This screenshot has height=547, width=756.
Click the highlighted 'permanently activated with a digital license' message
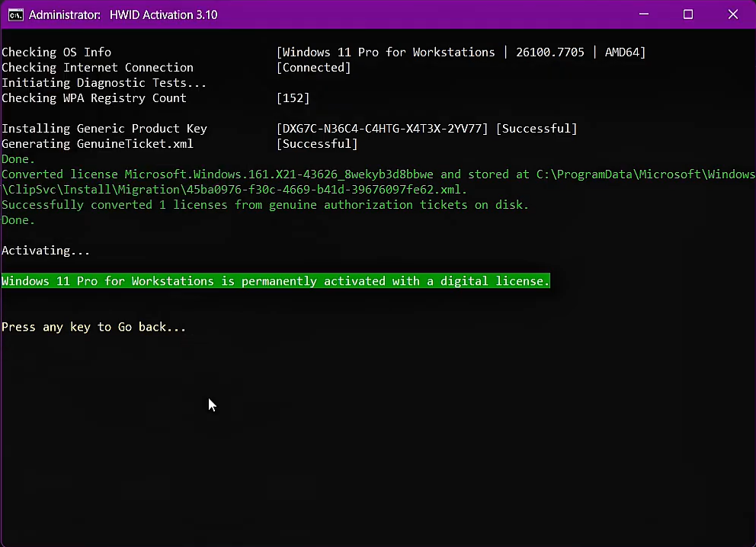(x=275, y=281)
